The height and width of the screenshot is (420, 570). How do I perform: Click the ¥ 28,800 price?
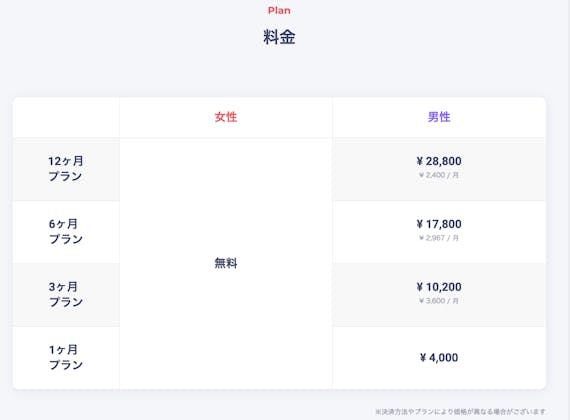click(439, 161)
